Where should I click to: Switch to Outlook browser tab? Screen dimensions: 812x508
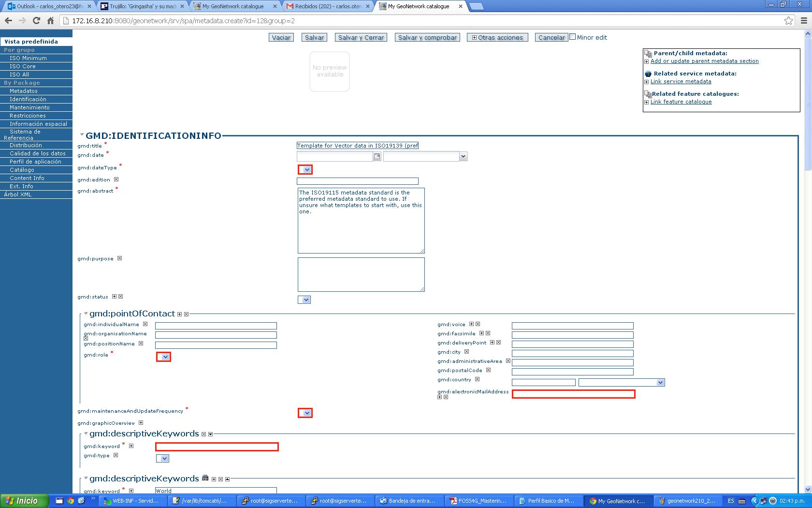coord(48,6)
